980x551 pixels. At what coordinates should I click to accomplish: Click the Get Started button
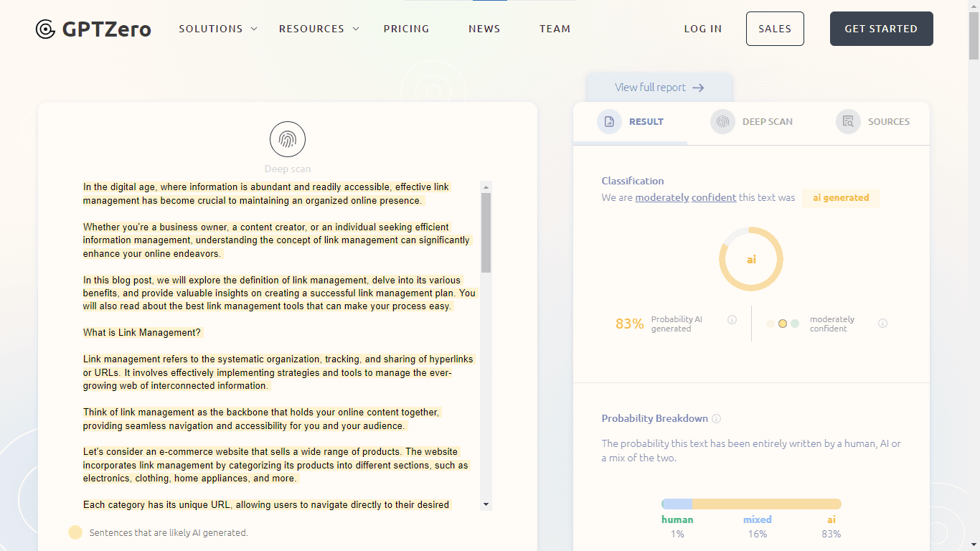coord(881,29)
